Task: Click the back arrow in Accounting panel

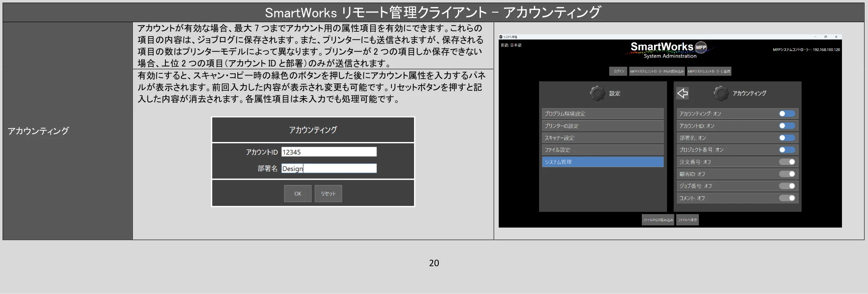Action: (x=683, y=93)
